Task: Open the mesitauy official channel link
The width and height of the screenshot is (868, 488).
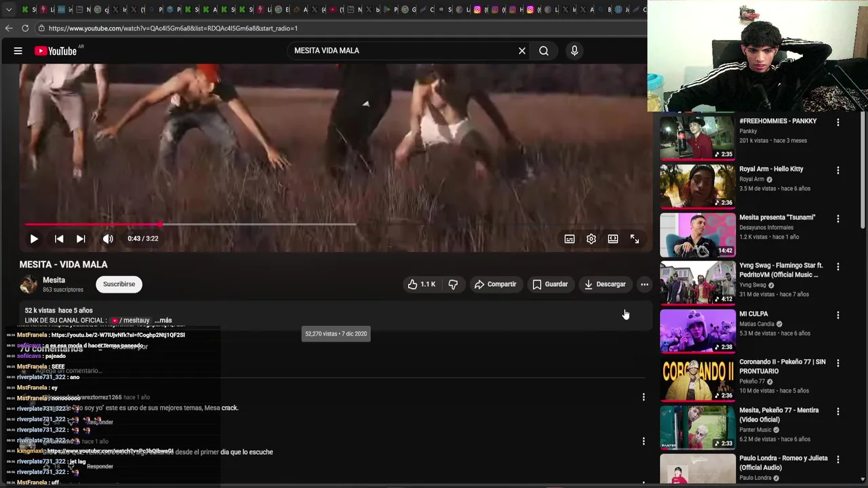Action: 130,321
